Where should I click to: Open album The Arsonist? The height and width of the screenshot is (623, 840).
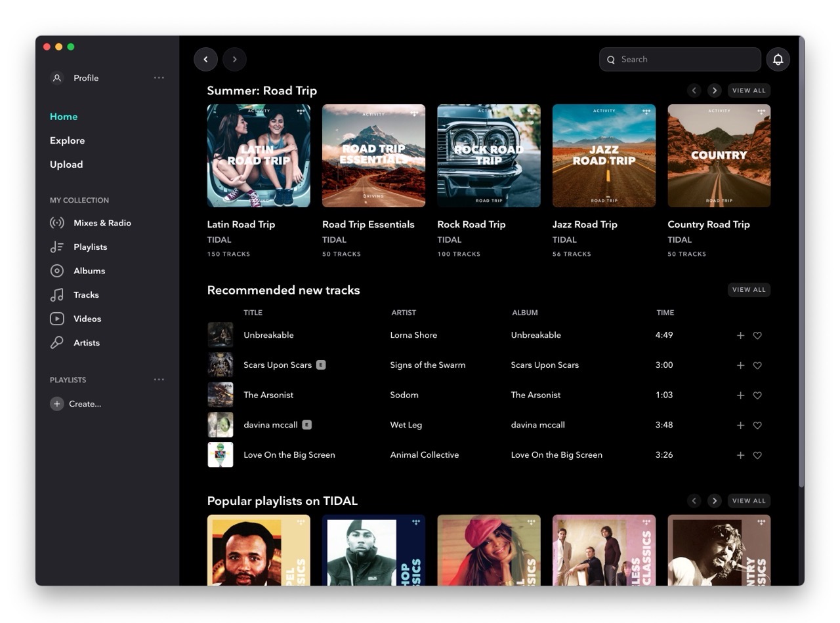[x=536, y=395]
